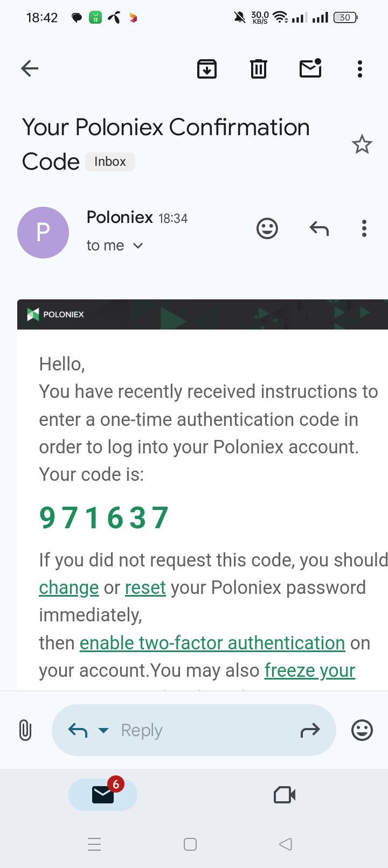
Task: Open the message options three-dot menu
Action: point(364,228)
